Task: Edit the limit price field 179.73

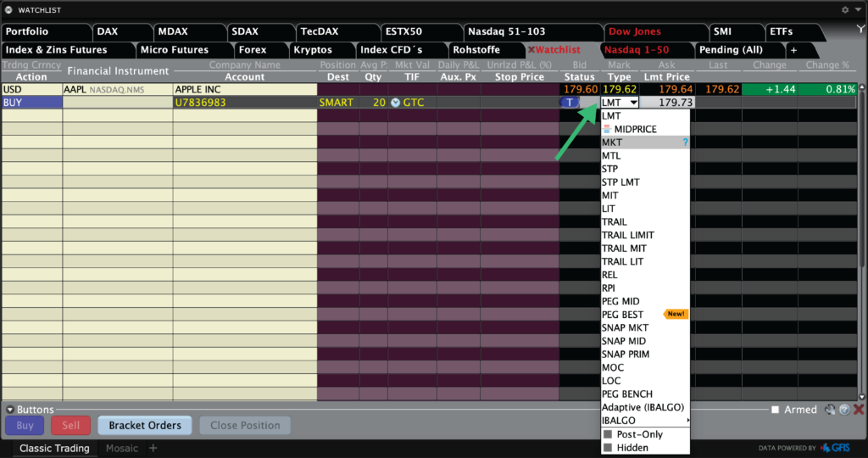Action: click(668, 103)
